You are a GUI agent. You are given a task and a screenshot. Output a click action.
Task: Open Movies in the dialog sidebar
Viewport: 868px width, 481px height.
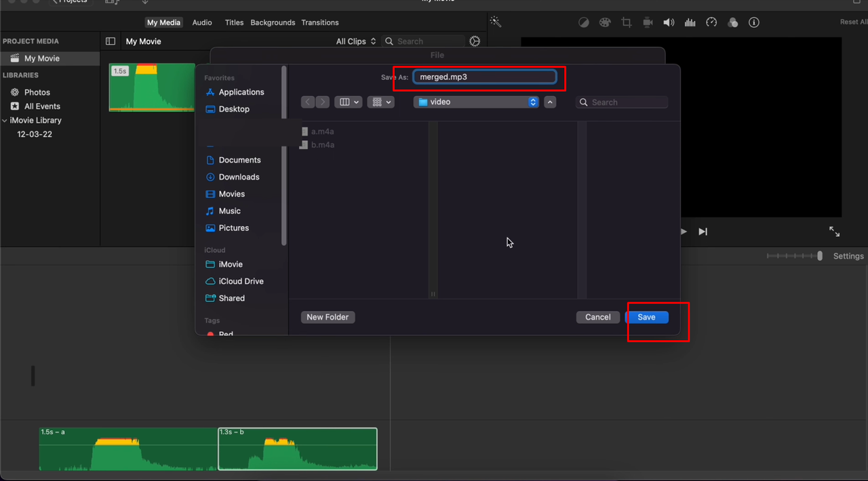pos(232,194)
